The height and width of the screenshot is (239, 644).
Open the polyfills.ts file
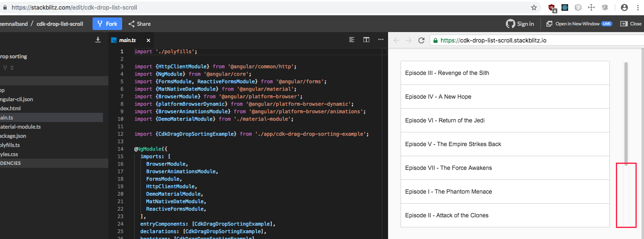(51, 145)
